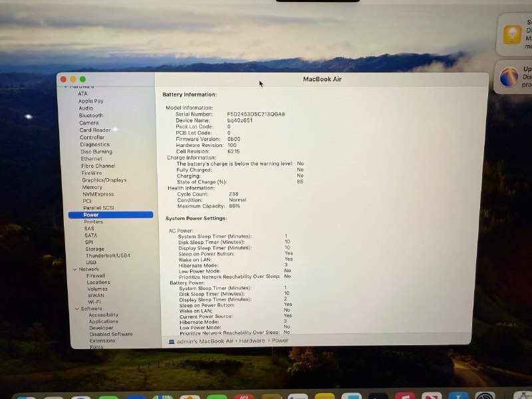Image resolution: width=532 pixels, height=399 pixels.
Task: Click Power in the path bar
Action: (280, 340)
